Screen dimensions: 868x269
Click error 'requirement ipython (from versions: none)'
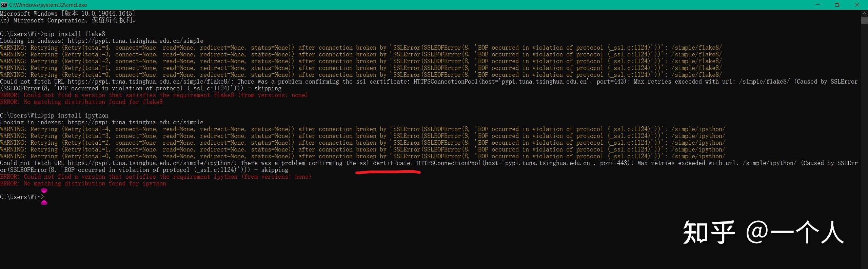tap(242, 177)
